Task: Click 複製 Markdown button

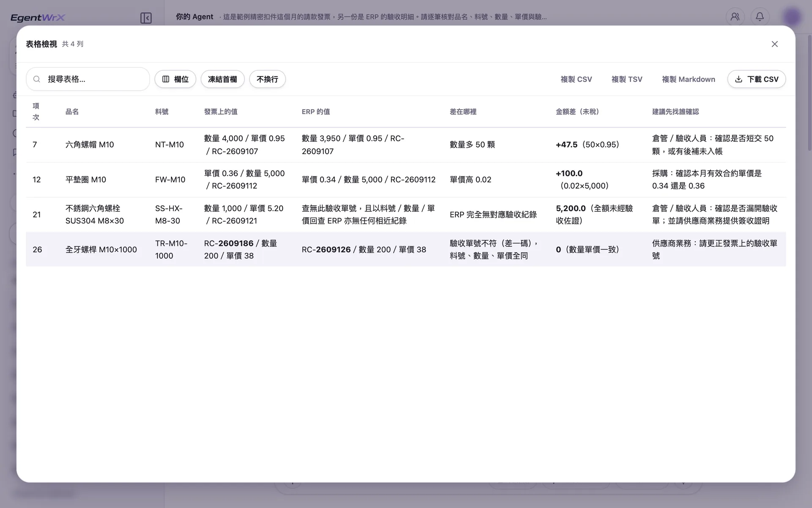Action: [689, 79]
